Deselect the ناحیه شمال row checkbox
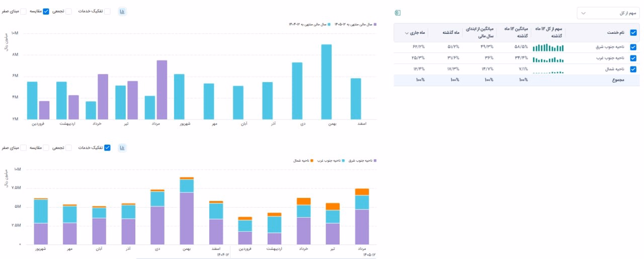 point(633,69)
